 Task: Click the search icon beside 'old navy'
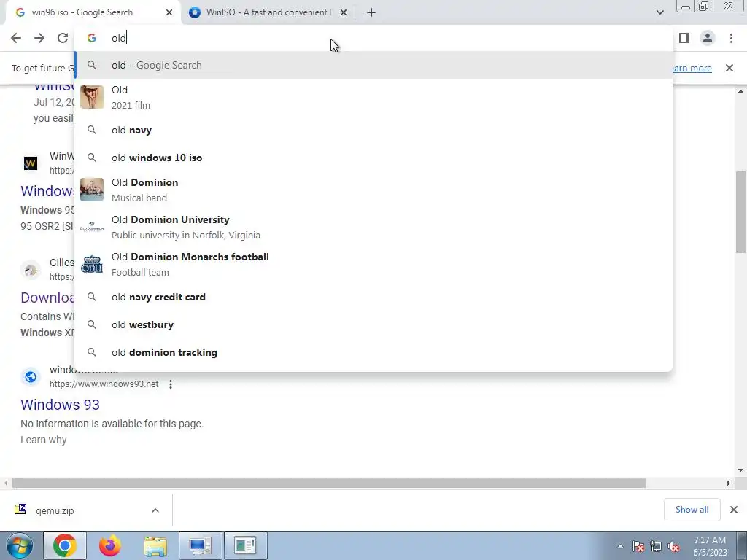click(91, 130)
